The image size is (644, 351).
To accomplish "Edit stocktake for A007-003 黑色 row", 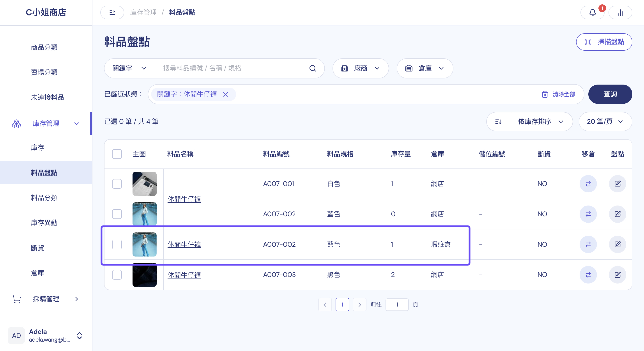I will point(617,275).
